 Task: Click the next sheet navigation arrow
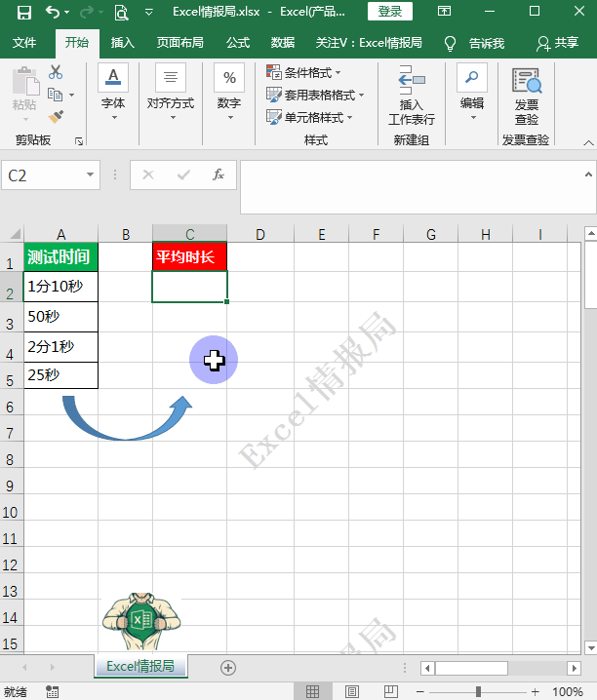click(53, 668)
